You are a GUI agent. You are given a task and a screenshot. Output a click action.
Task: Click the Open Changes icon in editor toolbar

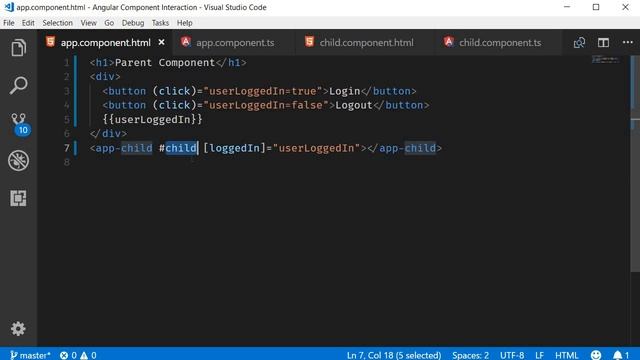pyautogui.click(x=579, y=42)
